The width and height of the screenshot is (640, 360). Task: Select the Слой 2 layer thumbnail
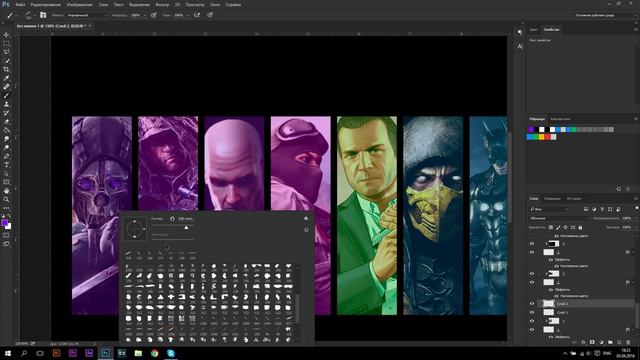coord(549,304)
